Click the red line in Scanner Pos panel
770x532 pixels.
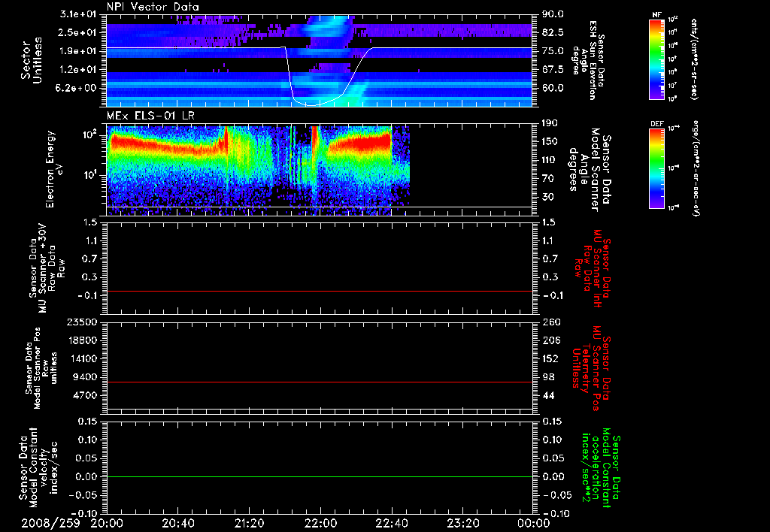pyautogui.click(x=319, y=382)
